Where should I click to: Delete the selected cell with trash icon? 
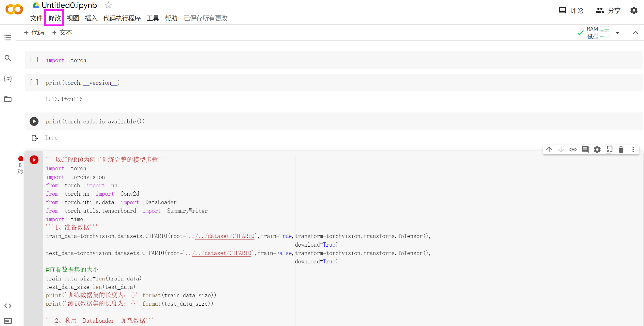point(621,149)
